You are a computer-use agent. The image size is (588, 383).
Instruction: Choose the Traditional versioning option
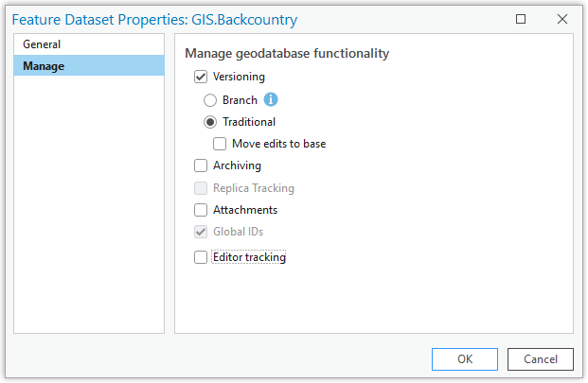(210, 122)
